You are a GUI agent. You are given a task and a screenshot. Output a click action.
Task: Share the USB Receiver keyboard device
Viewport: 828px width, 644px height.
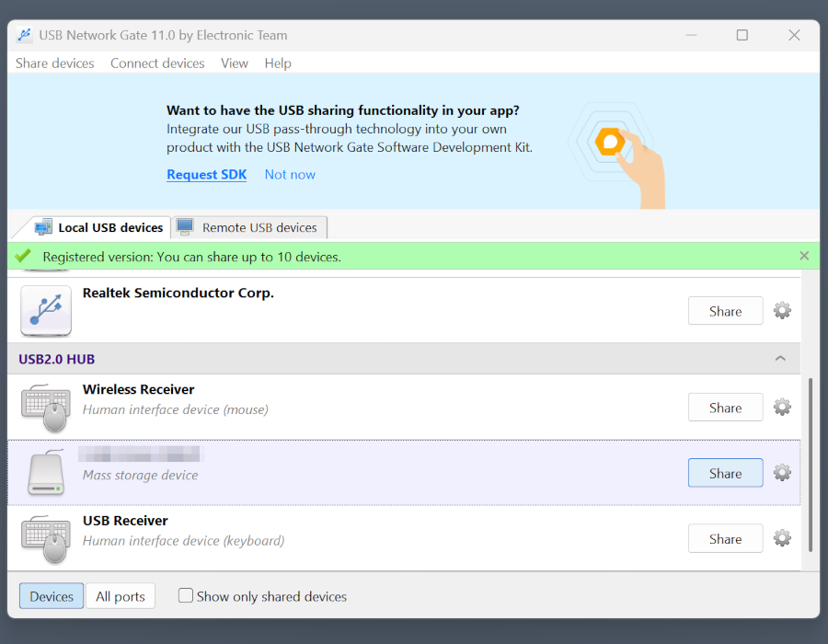tap(725, 538)
